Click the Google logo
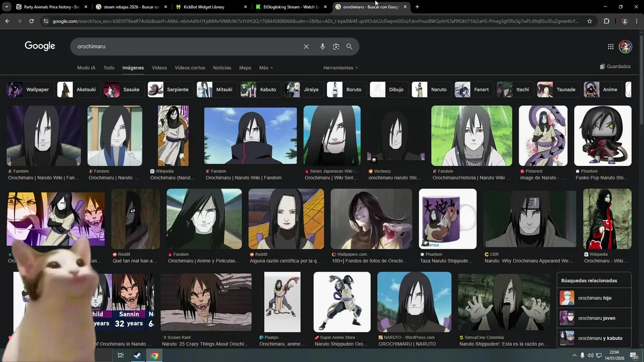 tap(40, 46)
